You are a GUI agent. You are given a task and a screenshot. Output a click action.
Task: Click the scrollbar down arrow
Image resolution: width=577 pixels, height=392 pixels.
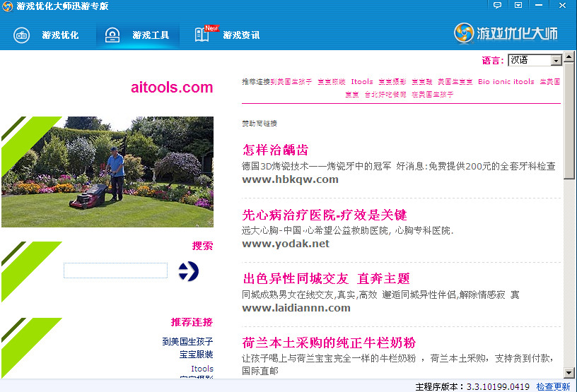tap(569, 372)
